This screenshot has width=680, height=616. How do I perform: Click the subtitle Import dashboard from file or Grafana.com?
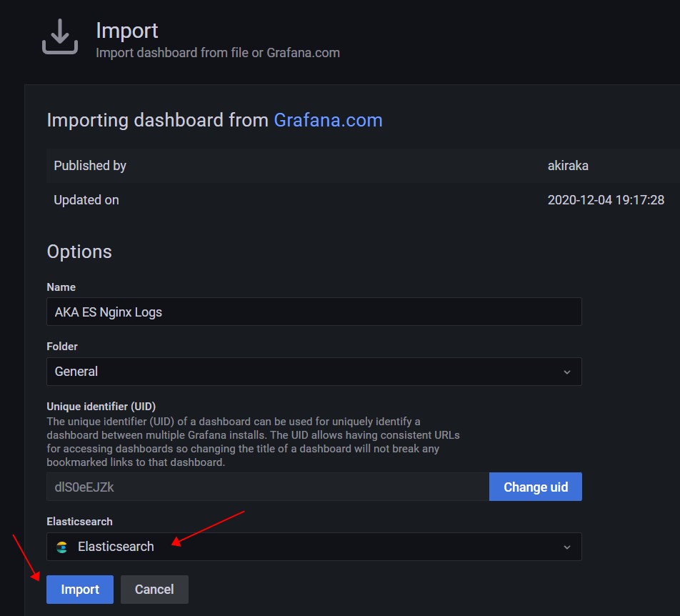[x=218, y=53]
